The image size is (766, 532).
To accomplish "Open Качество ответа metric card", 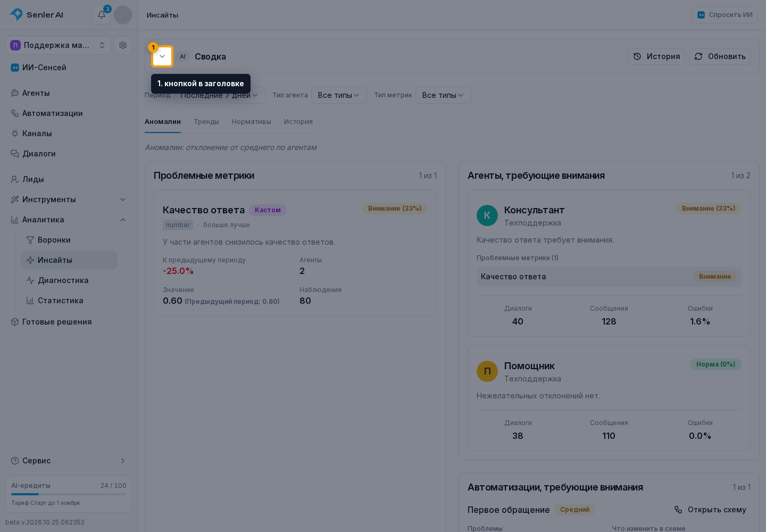I will pyautogui.click(x=295, y=253).
